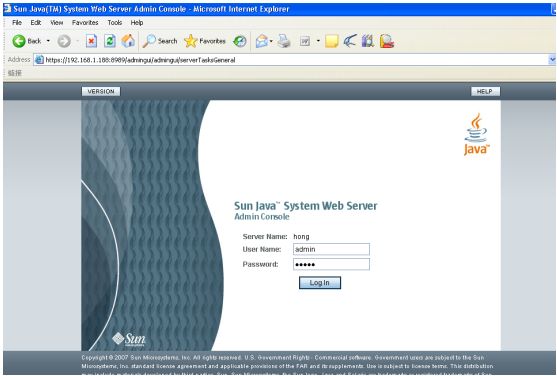Expand the Edit icon dropdown arrow
The width and height of the screenshot is (557, 376).
[x=318, y=41]
